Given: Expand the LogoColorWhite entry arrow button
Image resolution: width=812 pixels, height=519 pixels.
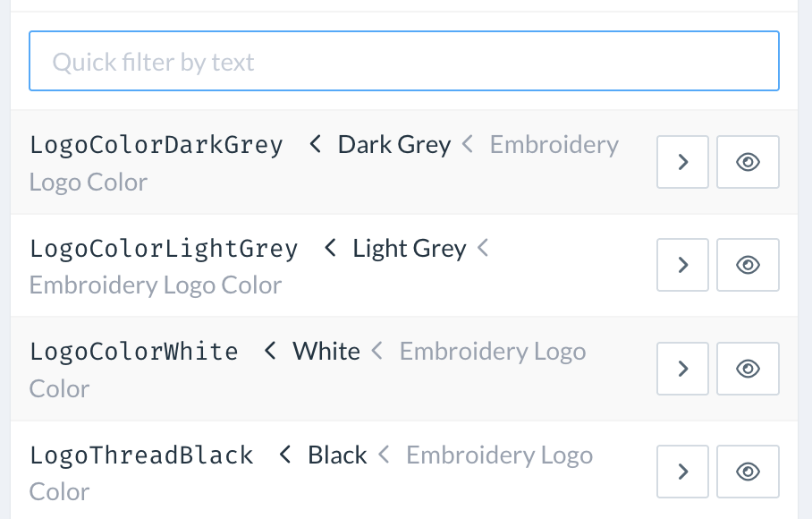Looking at the screenshot, I should pos(682,369).
